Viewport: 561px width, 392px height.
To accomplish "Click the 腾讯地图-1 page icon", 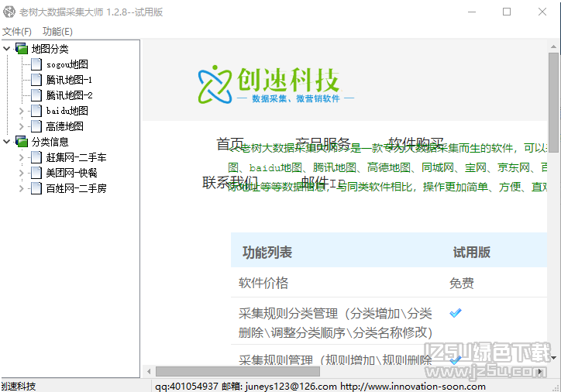I will 36,80.
